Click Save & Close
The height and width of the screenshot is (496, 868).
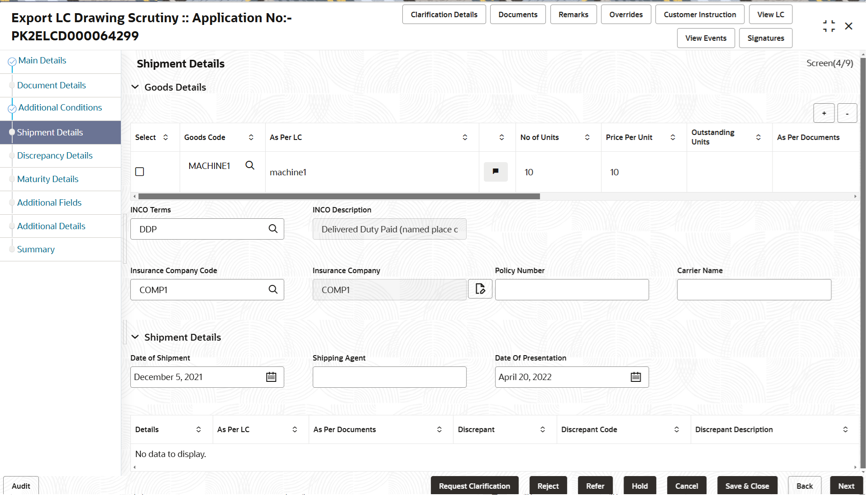click(x=747, y=486)
